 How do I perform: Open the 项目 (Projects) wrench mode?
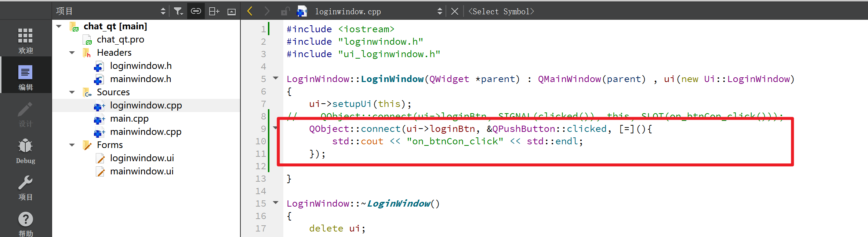click(25, 187)
